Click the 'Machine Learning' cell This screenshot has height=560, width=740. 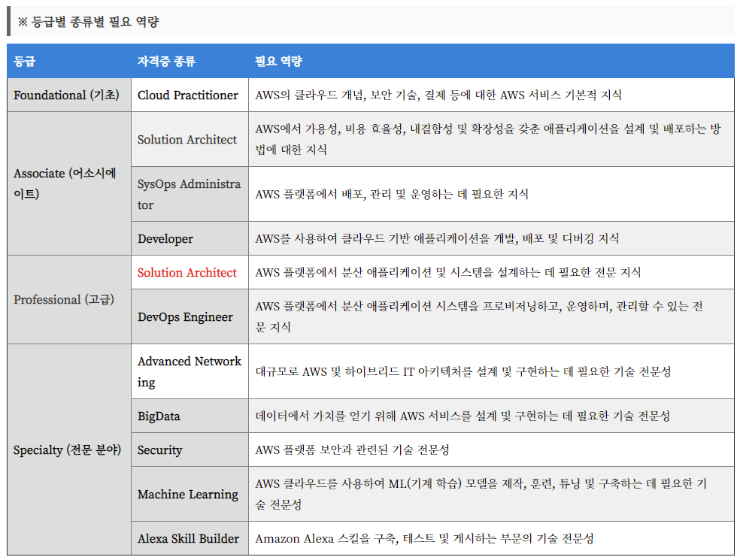coord(190,494)
